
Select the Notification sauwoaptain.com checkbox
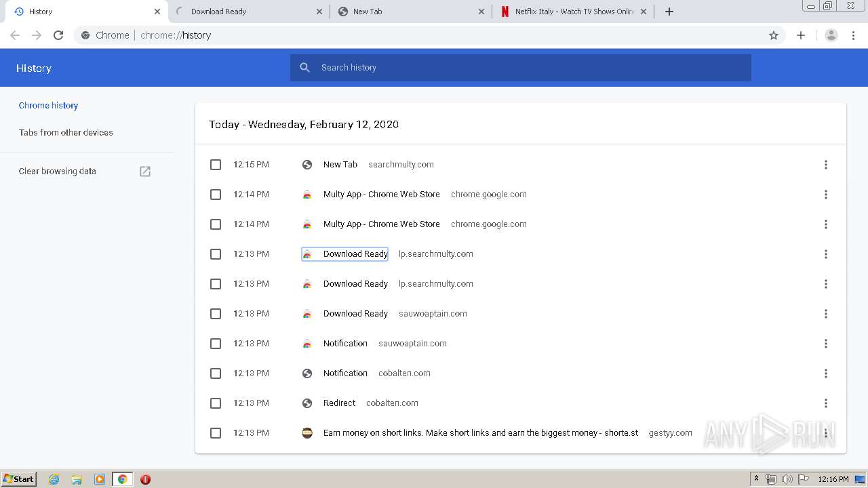[x=216, y=344]
